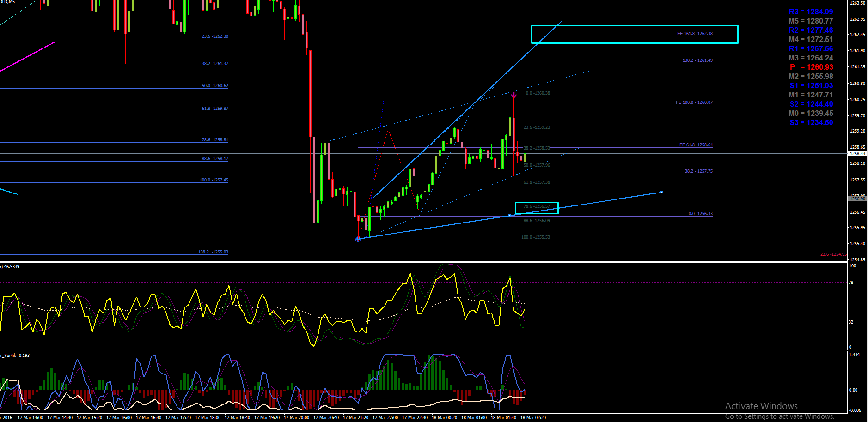Select 1258.10 on the price scale
The image size is (868, 422).
857,163
